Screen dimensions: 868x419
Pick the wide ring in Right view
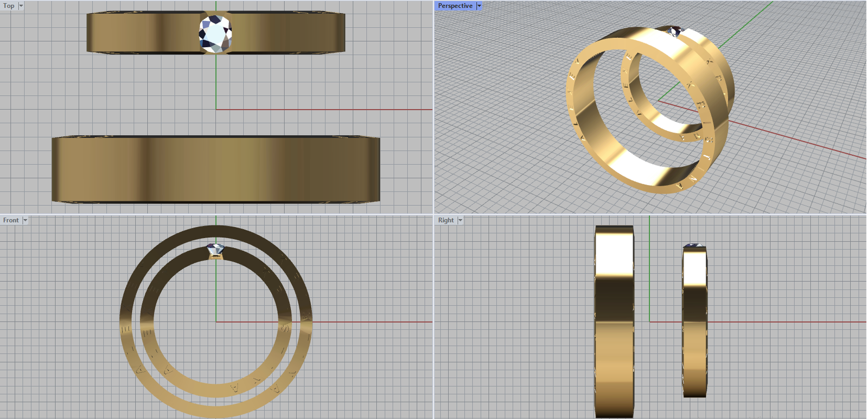[x=614, y=326]
